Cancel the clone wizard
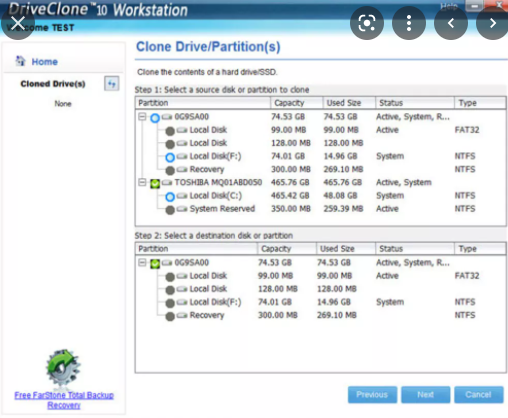This screenshot has height=418, width=508. coord(479,395)
